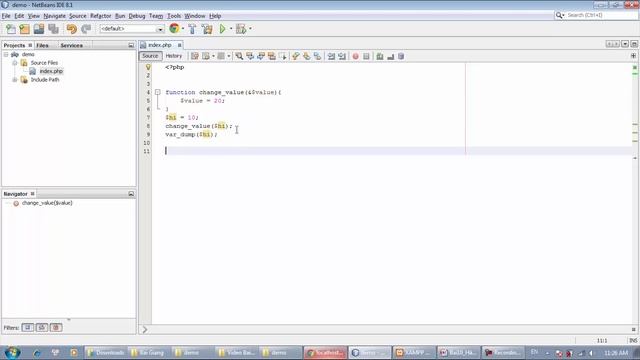
Task: Open the Navigate menu
Action: click(55, 16)
